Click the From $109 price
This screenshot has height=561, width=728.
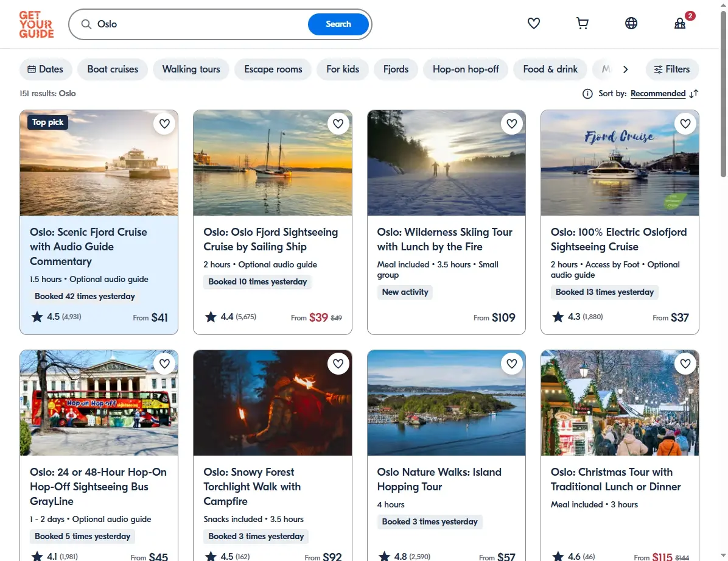point(494,317)
